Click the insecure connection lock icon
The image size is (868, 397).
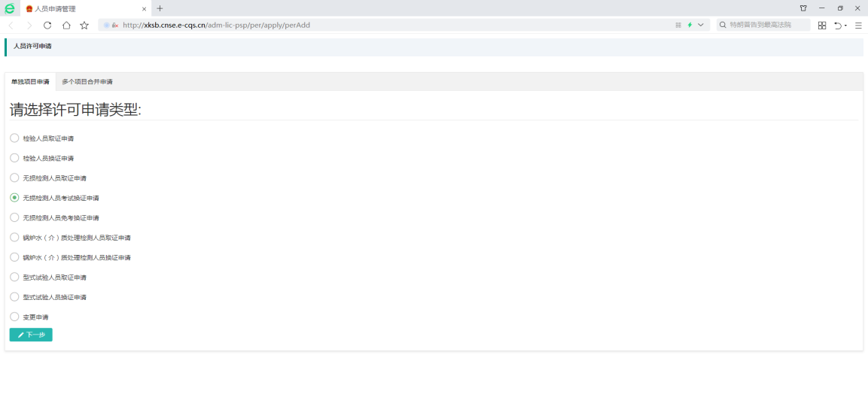pos(115,26)
